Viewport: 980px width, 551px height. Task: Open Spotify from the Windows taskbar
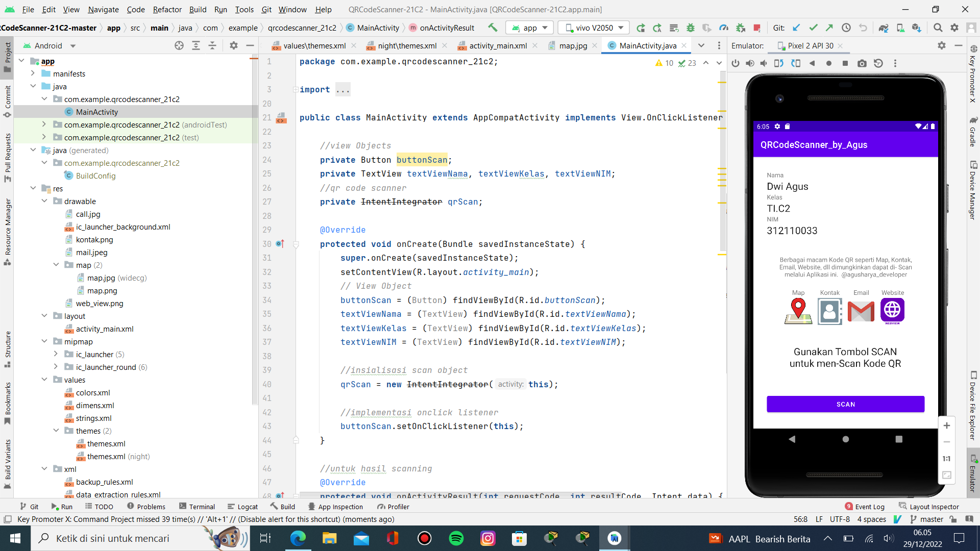tap(456, 538)
